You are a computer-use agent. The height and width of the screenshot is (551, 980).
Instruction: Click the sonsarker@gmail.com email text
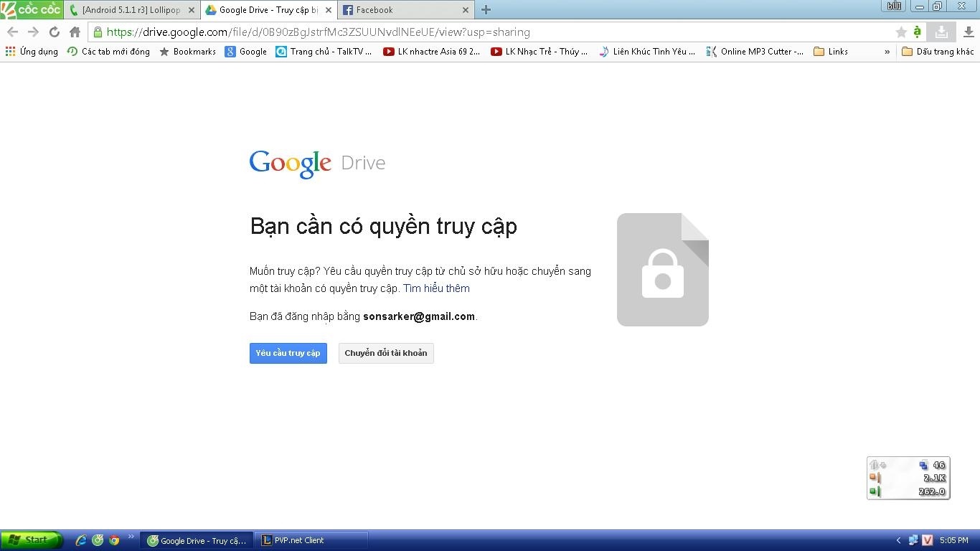[419, 316]
